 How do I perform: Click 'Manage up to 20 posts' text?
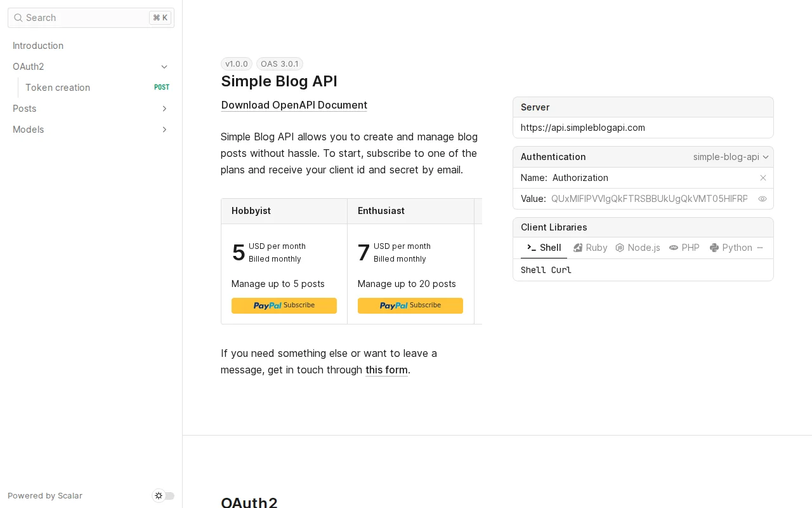[x=407, y=284]
